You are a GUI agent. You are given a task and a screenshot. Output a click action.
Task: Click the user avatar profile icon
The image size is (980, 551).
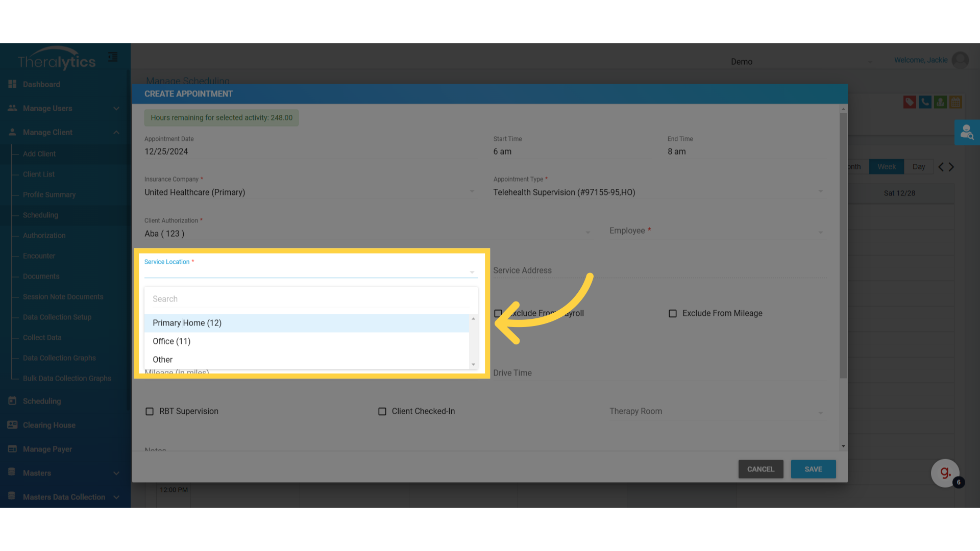pos(960,60)
